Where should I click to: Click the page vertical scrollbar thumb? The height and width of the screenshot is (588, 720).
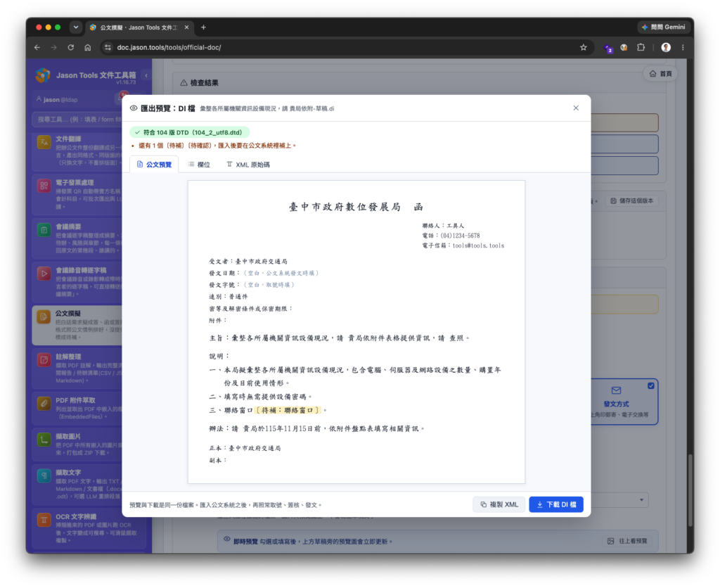coord(690,490)
